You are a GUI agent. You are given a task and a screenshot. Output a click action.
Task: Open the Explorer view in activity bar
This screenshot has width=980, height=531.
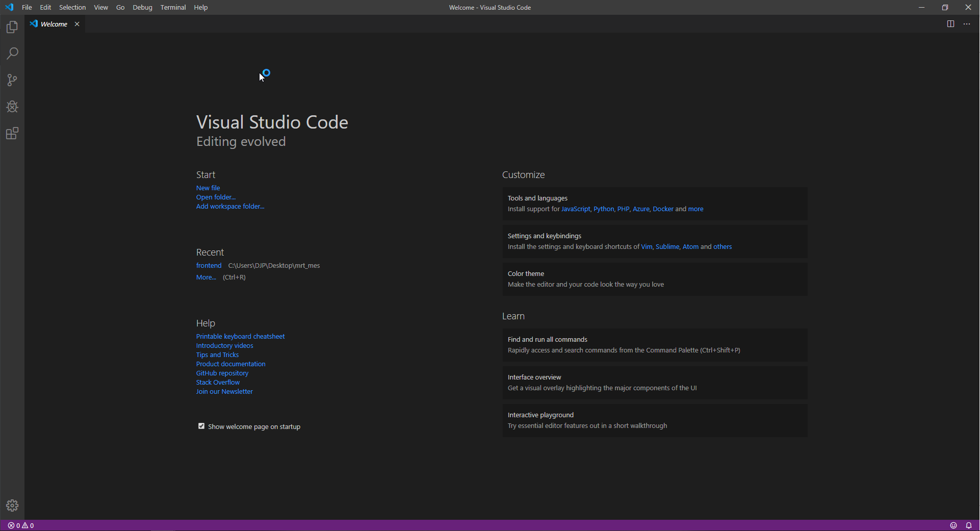pyautogui.click(x=12, y=27)
